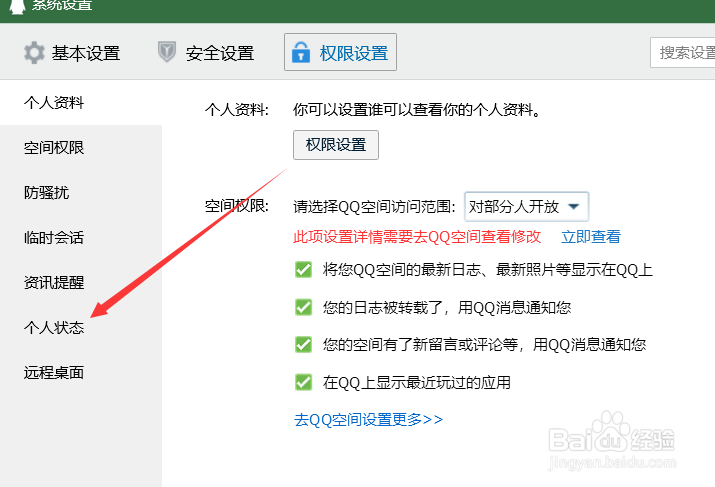Screen dimensions: 715x487
Task: Open the 对部分人开放 access range dropdown
Action: 526,207
